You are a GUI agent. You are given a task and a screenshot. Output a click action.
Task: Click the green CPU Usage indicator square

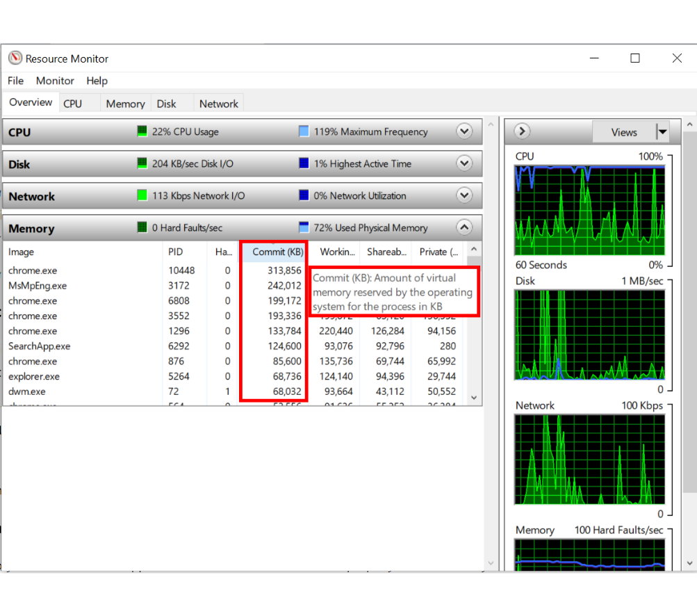[x=142, y=131]
